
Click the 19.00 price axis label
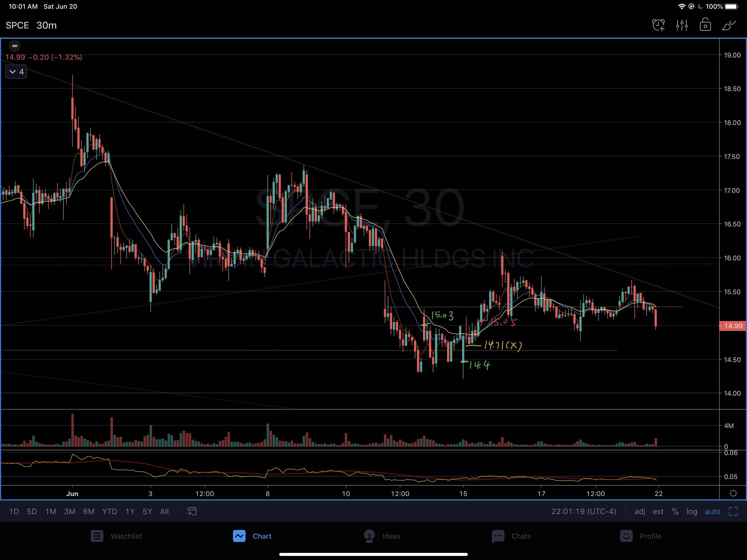732,55
